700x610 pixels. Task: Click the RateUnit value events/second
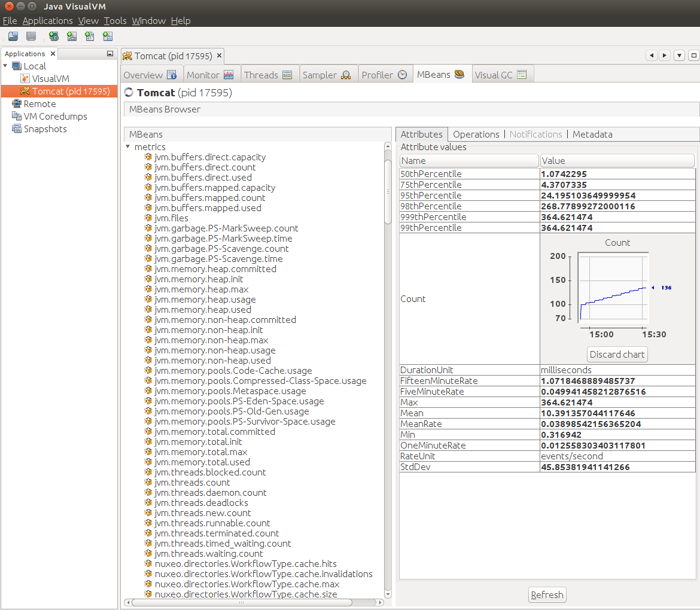[x=617, y=456]
